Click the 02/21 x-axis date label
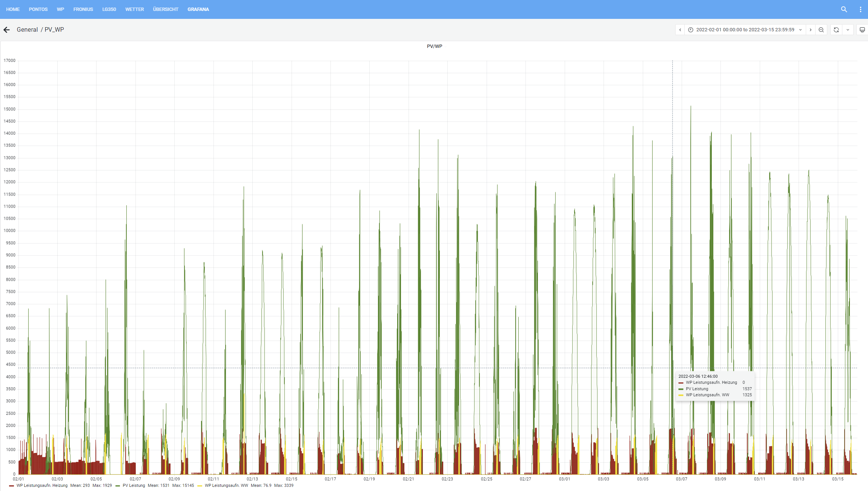The height and width of the screenshot is (491, 868). (409, 479)
